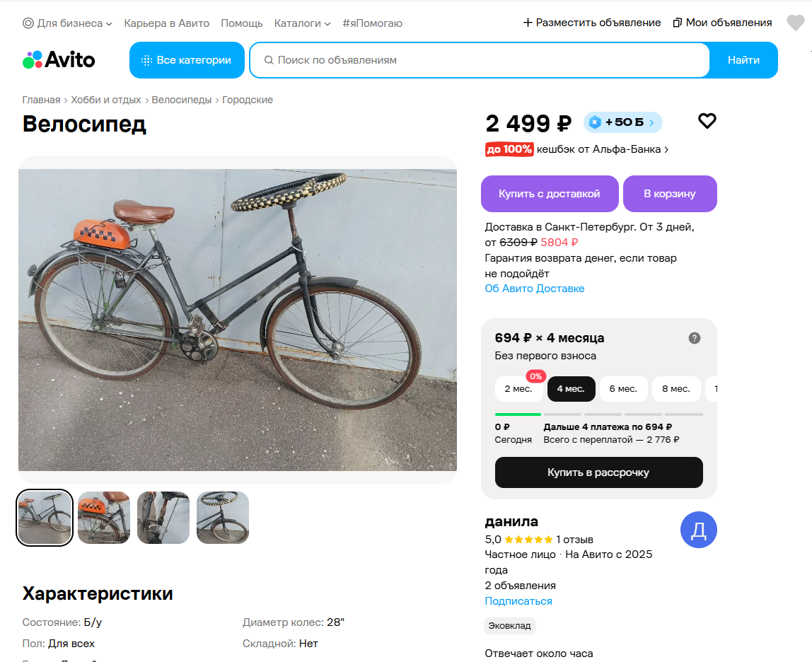812x662 pixels.
Task: Expand the Для бизнеса dropdown
Action: [x=67, y=23]
